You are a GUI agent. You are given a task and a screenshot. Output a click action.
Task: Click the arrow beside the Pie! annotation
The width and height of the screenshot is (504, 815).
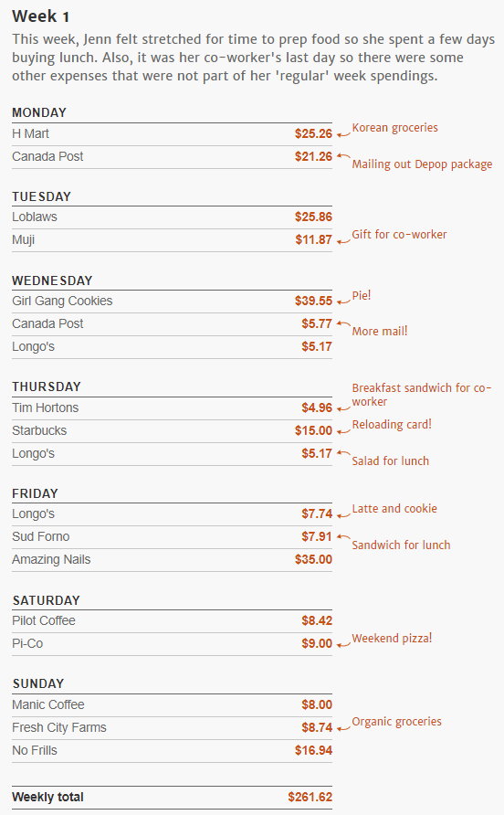pos(343,302)
